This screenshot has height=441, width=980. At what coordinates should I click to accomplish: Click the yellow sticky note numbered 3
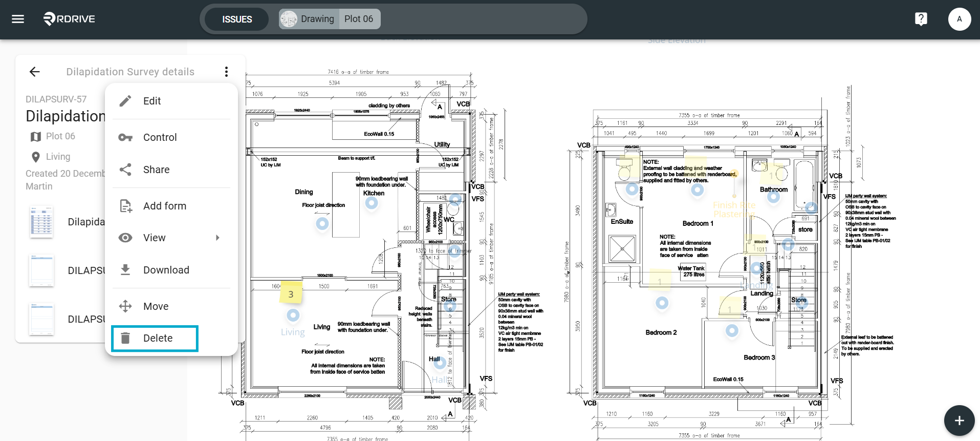[291, 293]
